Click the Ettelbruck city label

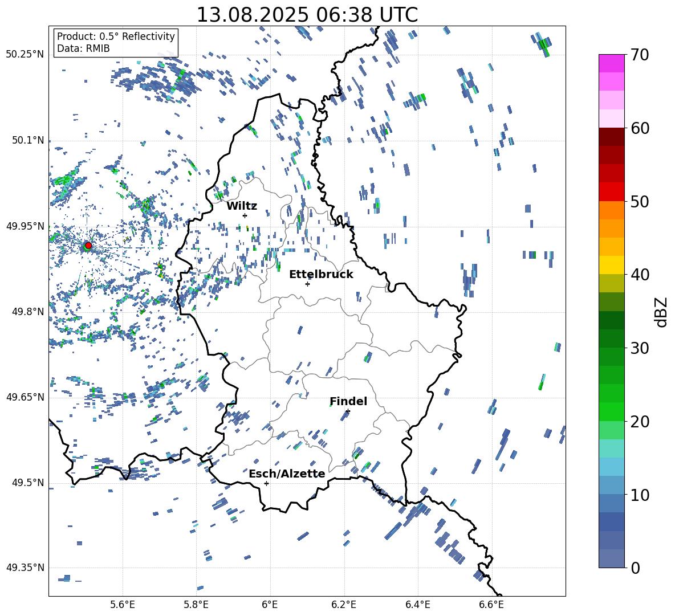(321, 274)
